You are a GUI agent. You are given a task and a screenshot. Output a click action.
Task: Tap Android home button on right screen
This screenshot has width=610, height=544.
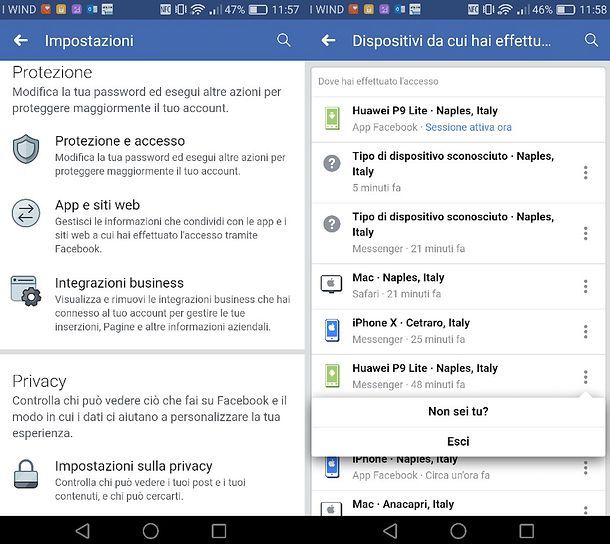point(458,530)
